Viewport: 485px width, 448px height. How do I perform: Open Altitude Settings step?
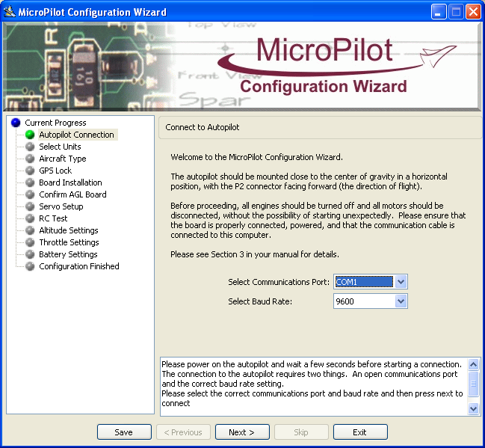click(68, 230)
